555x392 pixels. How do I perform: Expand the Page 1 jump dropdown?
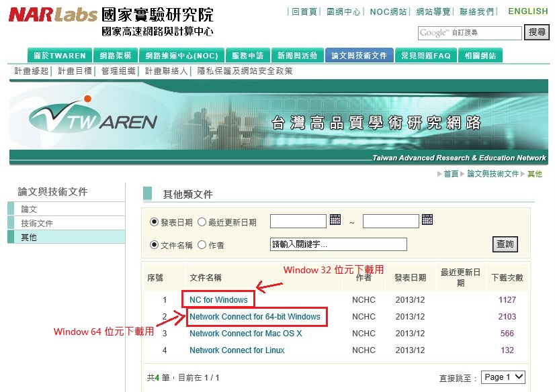(x=503, y=377)
